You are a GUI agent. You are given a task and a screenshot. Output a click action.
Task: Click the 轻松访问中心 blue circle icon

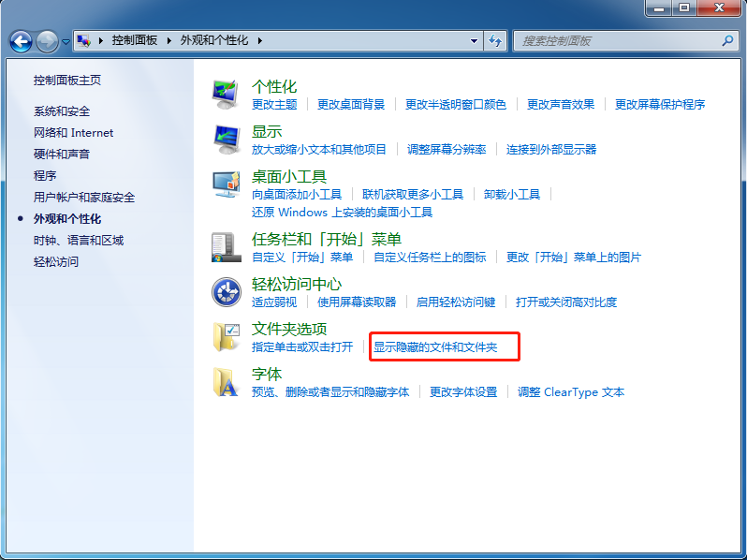coord(227,291)
